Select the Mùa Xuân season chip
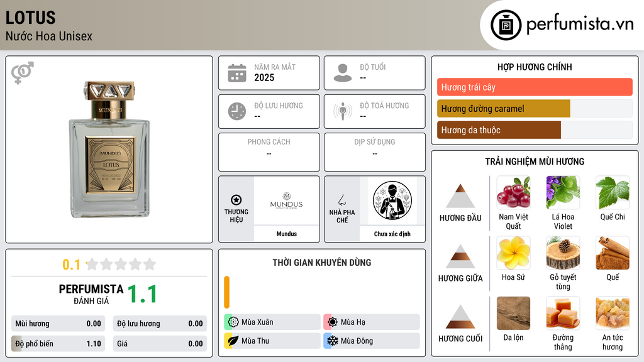The image size is (644, 362). [272, 322]
